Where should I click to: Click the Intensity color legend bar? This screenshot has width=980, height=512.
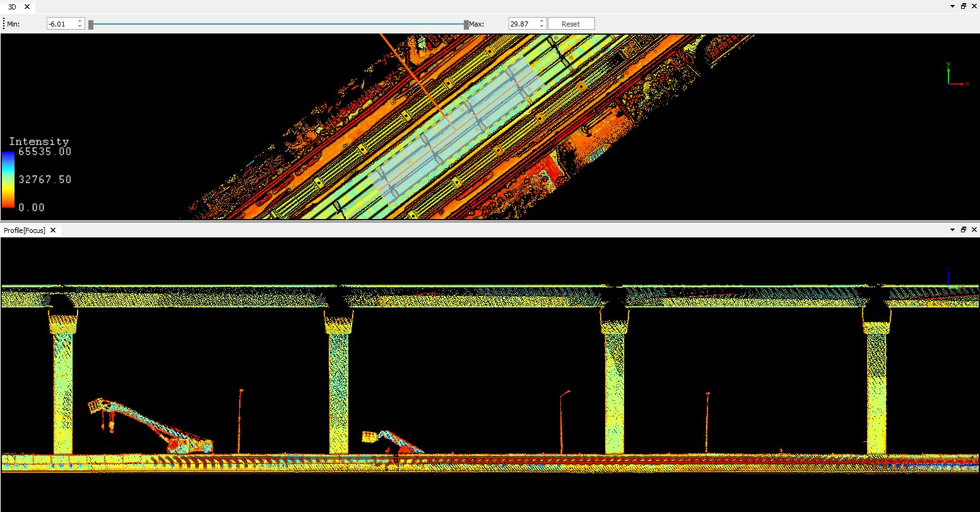[8, 179]
